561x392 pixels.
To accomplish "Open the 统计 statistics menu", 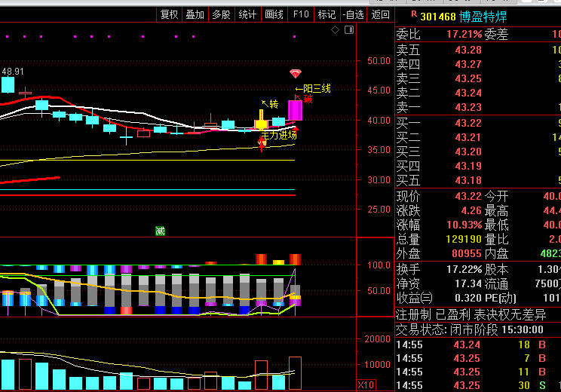I will [x=247, y=14].
